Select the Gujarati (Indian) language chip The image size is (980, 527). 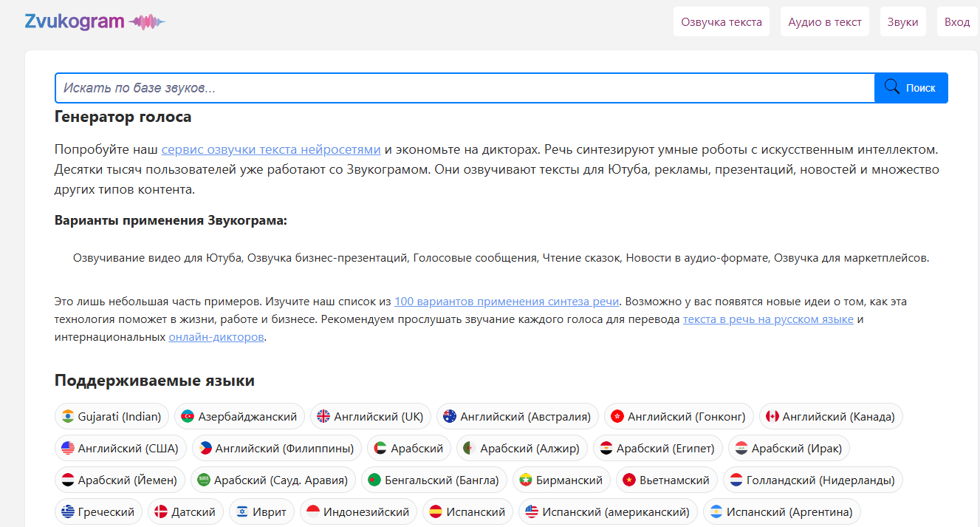112,416
